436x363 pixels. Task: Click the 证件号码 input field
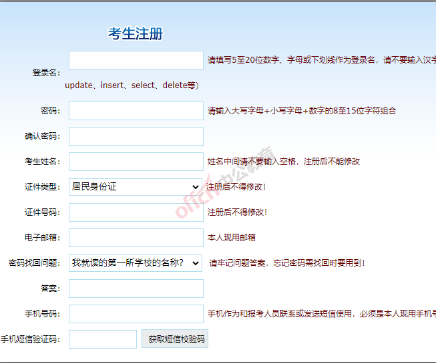[x=136, y=212]
